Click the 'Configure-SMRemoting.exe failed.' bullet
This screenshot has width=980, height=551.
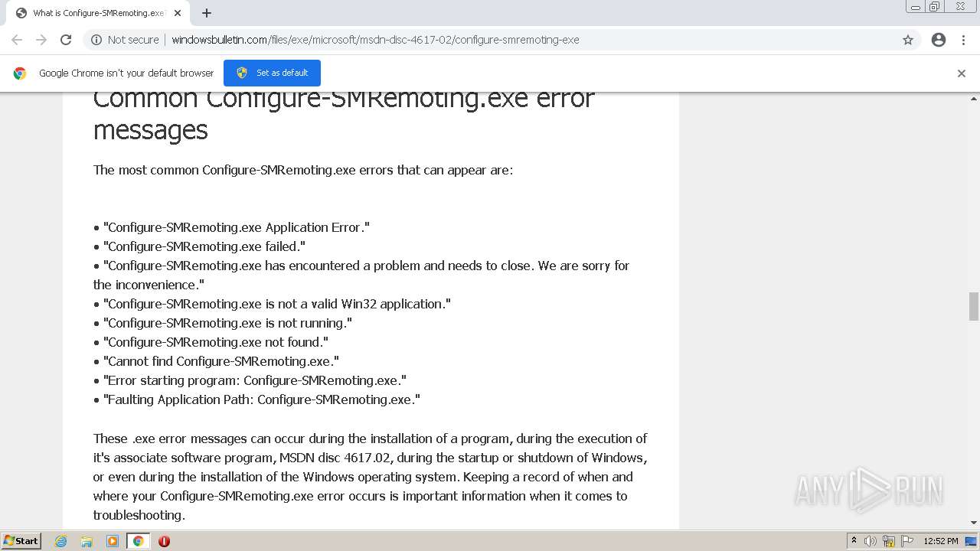(x=199, y=246)
